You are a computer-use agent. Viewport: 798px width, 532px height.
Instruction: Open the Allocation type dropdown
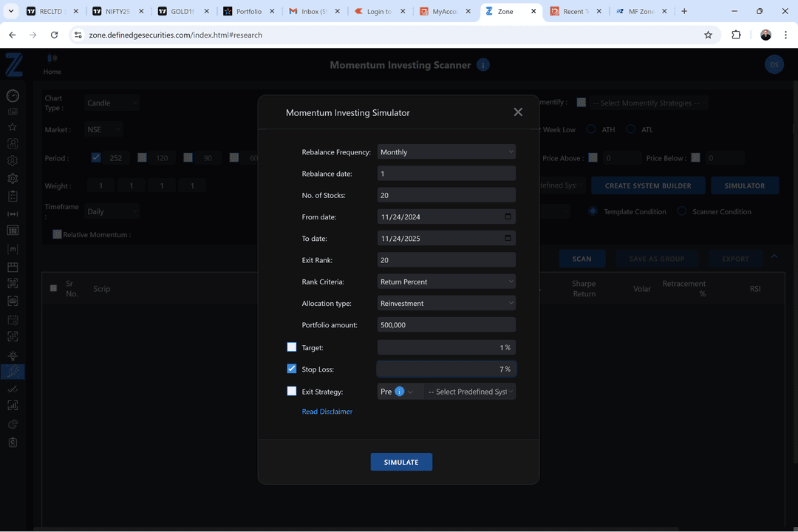[446, 304]
